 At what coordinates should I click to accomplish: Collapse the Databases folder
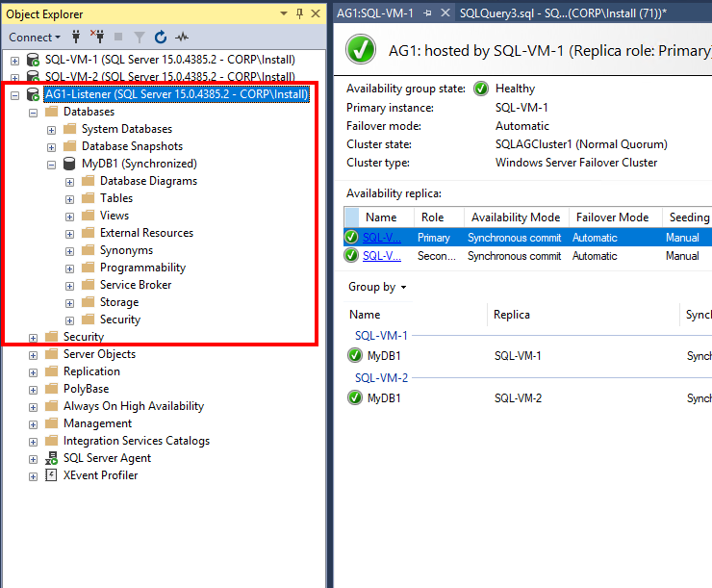click(x=33, y=113)
